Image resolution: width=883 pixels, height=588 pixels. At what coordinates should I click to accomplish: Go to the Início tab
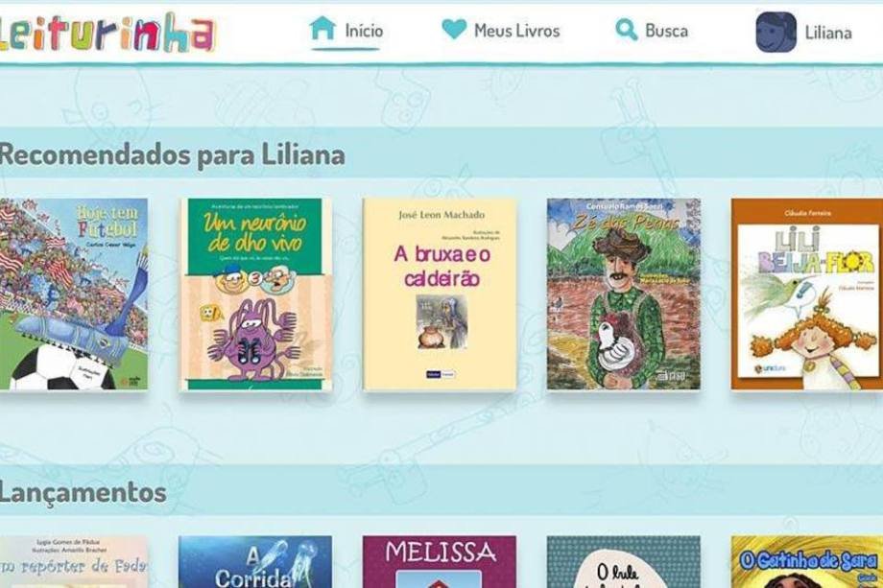point(364,31)
